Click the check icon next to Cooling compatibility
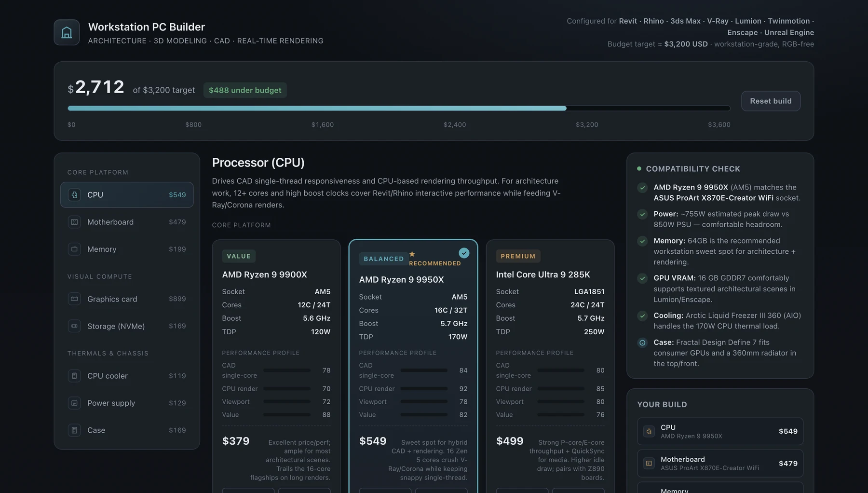This screenshot has height=493, width=868. 642,316
